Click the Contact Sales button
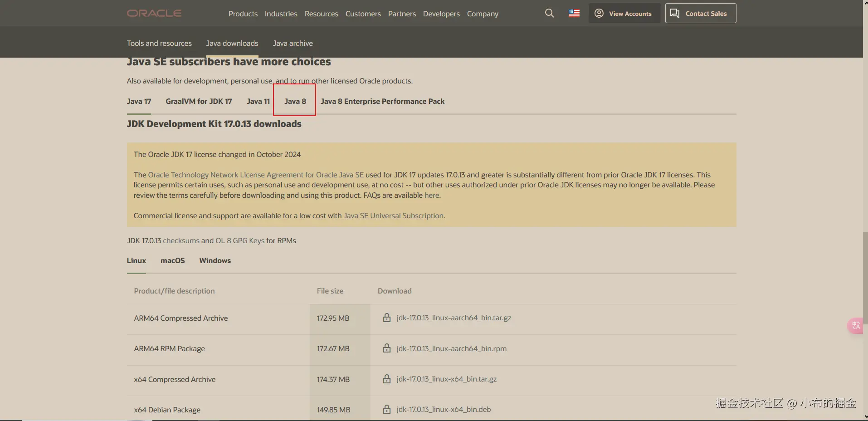The height and width of the screenshot is (421, 868). pos(701,13)
